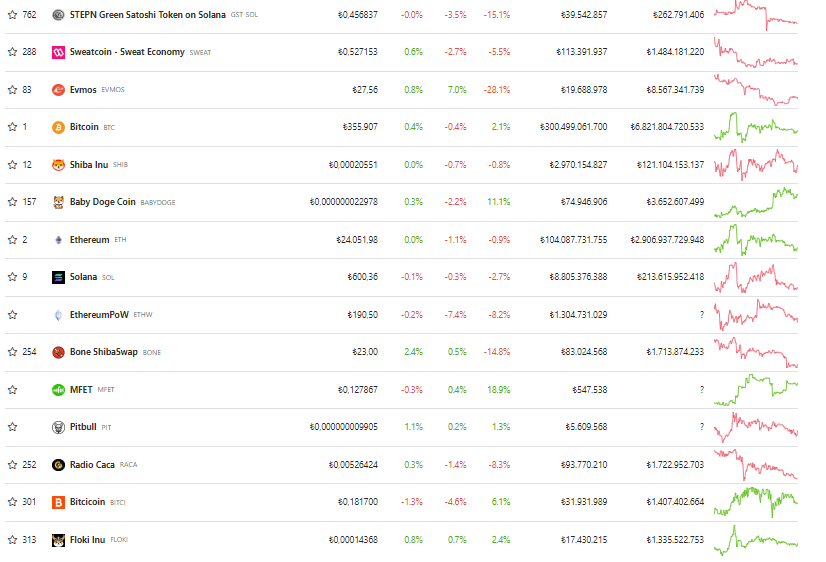Image resolution: width=826 pixels, height=562 pixels.
Task: Toggle favorite star next to Ethereum
Action: click(13, 240)
